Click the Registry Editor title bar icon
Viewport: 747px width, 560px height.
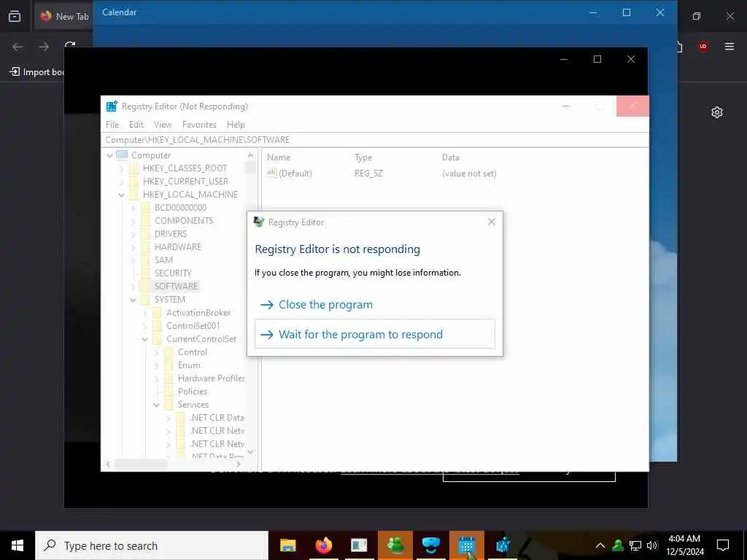click(112, 106)
